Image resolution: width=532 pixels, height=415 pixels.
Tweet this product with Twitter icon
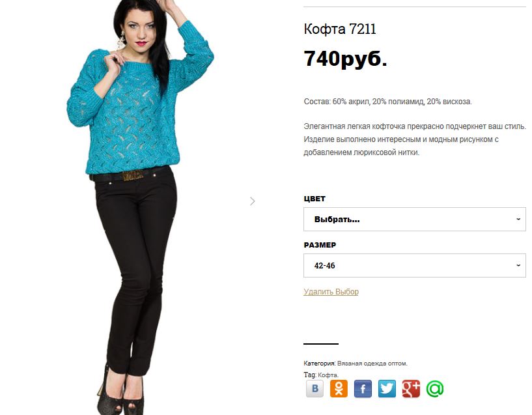pyautogui.click(x=387, y=388)
